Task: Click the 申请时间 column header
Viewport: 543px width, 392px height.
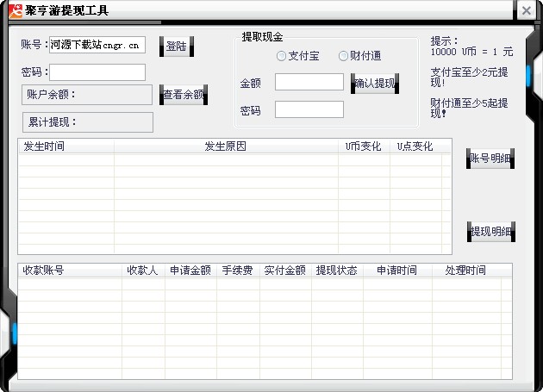Action: click(x=396, y=271)
